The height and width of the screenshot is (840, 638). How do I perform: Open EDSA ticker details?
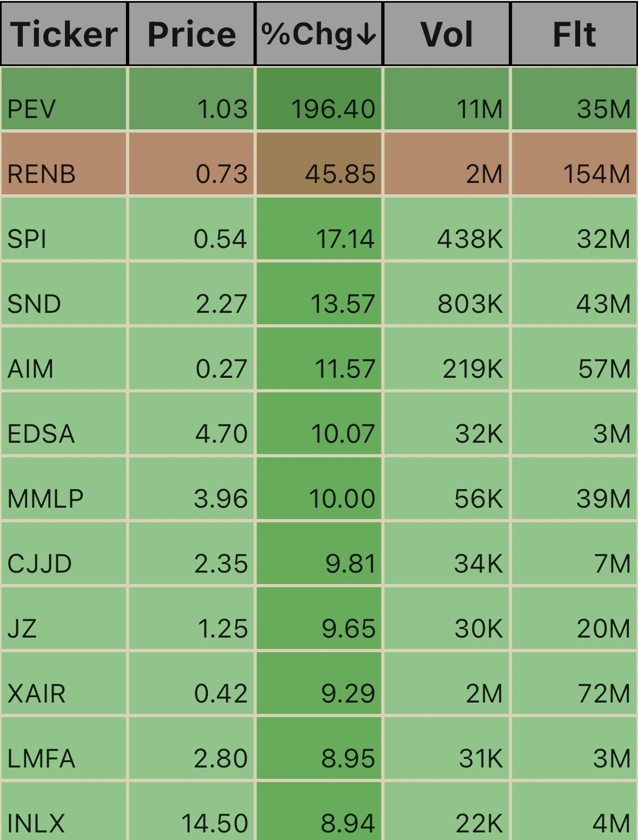click(x=41, y=434)
